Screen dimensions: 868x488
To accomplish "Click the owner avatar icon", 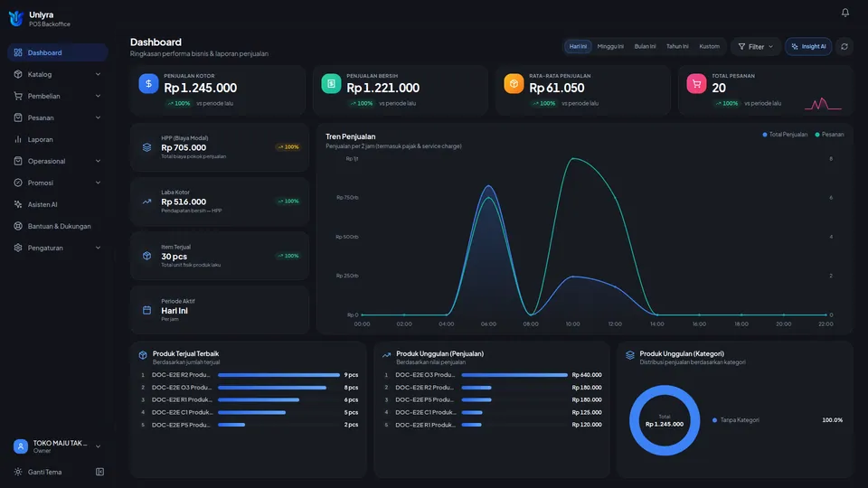I will [21, 446].
